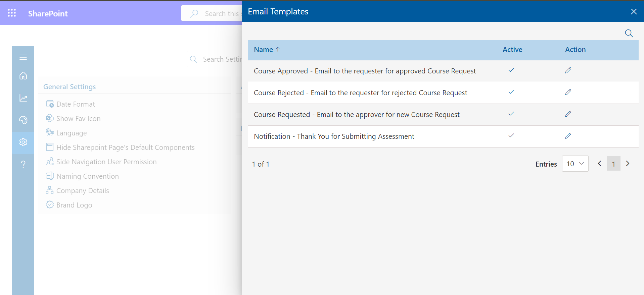Select the Settings gear in sidebar
This screenshot has width=644, height=295.
[23, 142]
